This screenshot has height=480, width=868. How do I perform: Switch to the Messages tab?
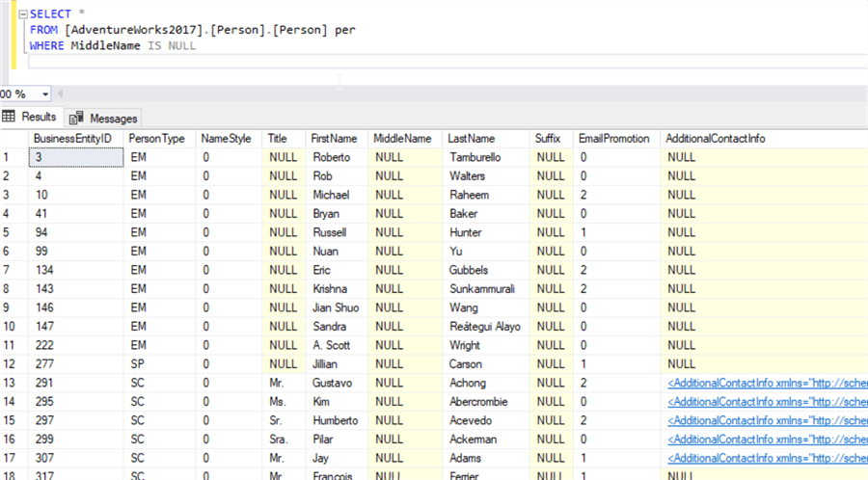[x=113, y=119]
